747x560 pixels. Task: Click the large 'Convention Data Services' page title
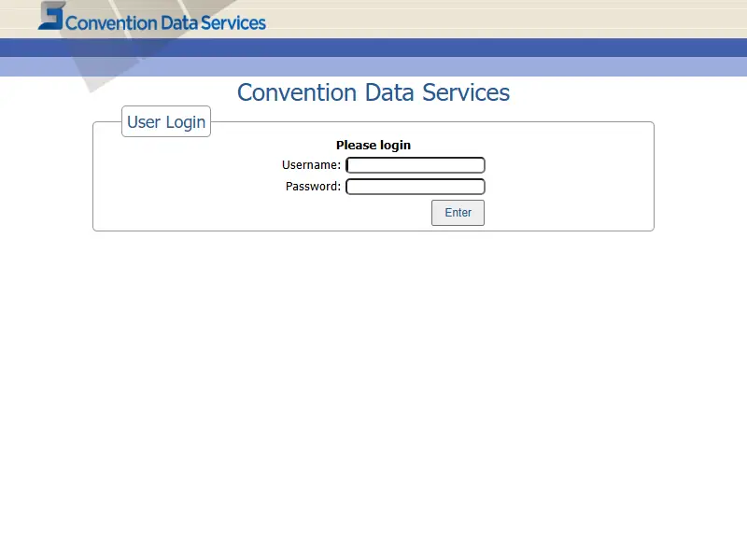(x=373, y=92)
